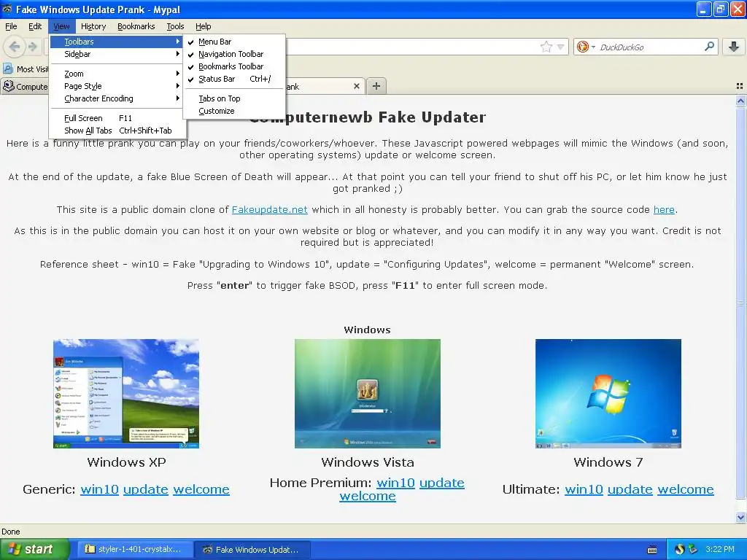Select Show All Tabs menu entry
747x560 pixels.
point(117,130)
